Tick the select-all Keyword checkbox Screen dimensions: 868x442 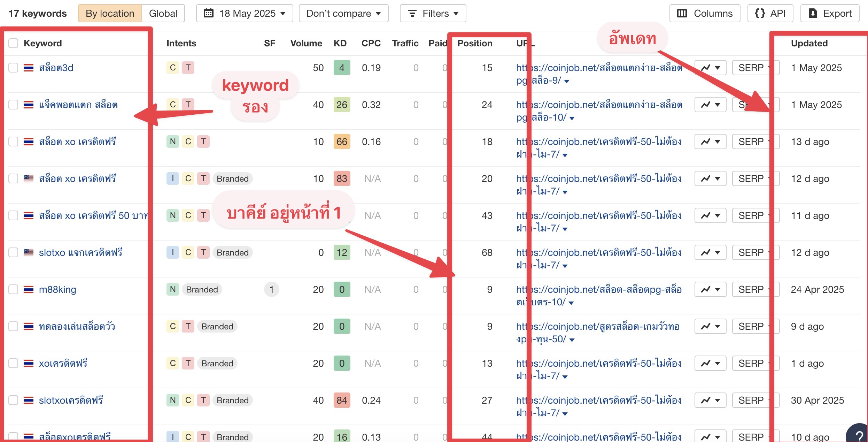[x=13, y=43]
